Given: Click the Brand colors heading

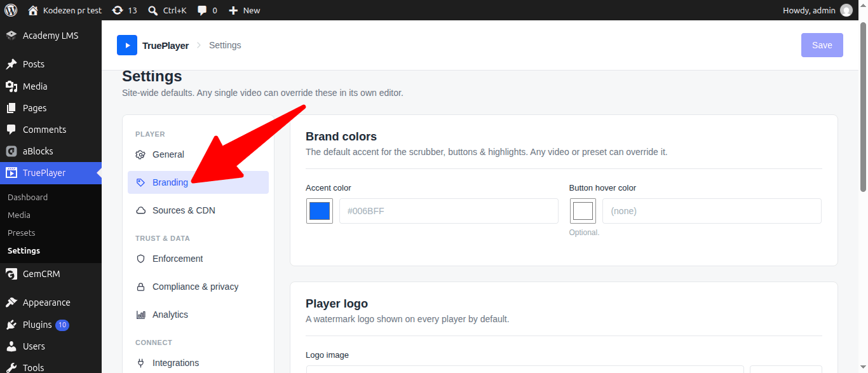Looking at the screenshot, I should coord(341,137).
